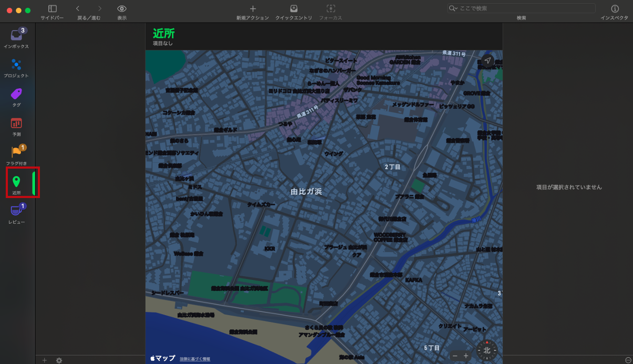Click the 5丁目 district label

click(x=432, y=348)
